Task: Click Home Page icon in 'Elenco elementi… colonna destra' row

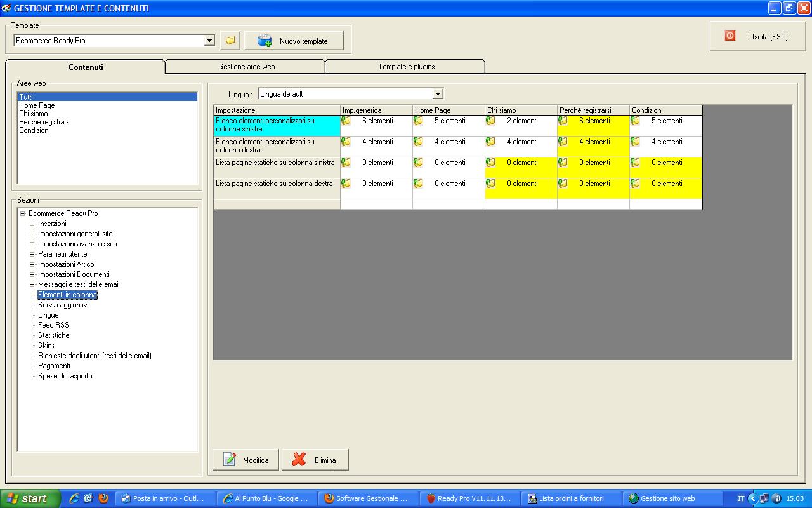Action: tap(418, 142)
